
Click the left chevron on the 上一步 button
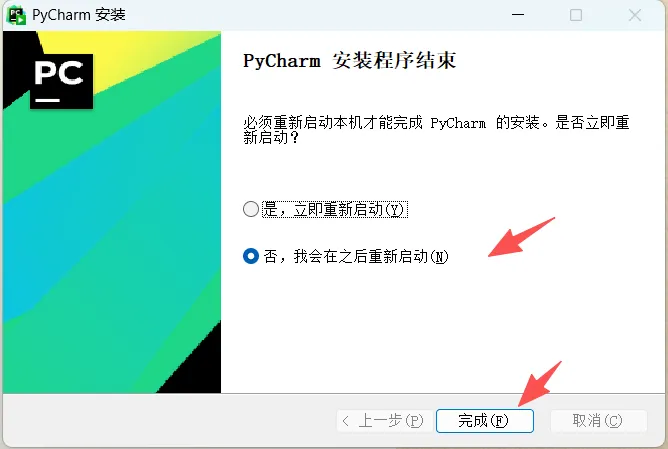click(346, 421)
